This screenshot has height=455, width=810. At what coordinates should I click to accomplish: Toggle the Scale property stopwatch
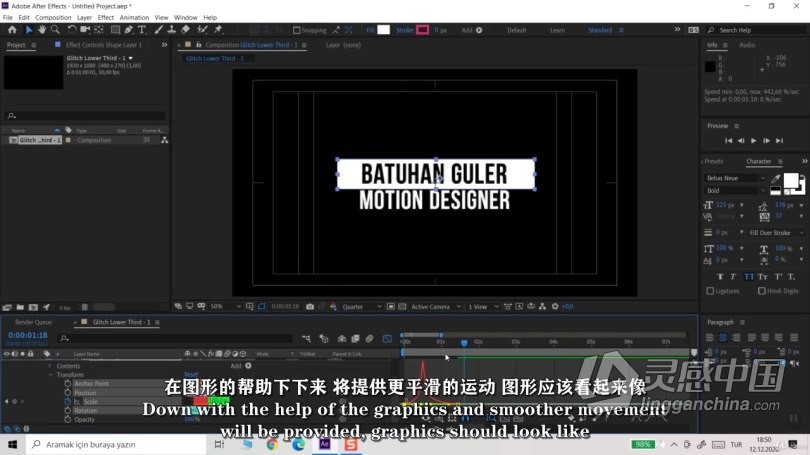(68, 401)
